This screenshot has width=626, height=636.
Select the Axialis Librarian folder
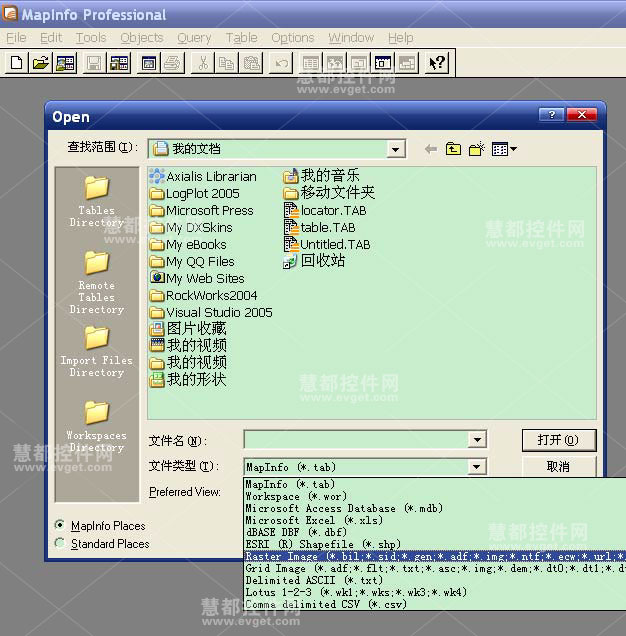point(203,176)
